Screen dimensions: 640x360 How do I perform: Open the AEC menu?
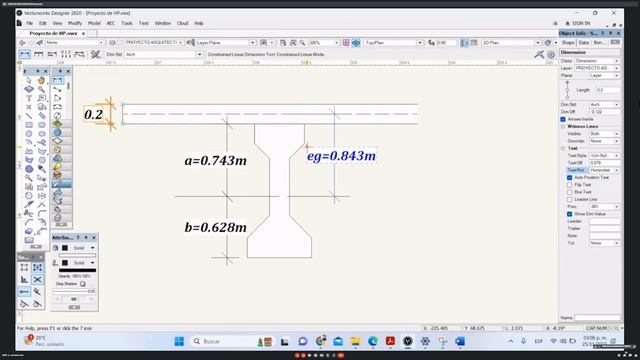tap(111, 23)
